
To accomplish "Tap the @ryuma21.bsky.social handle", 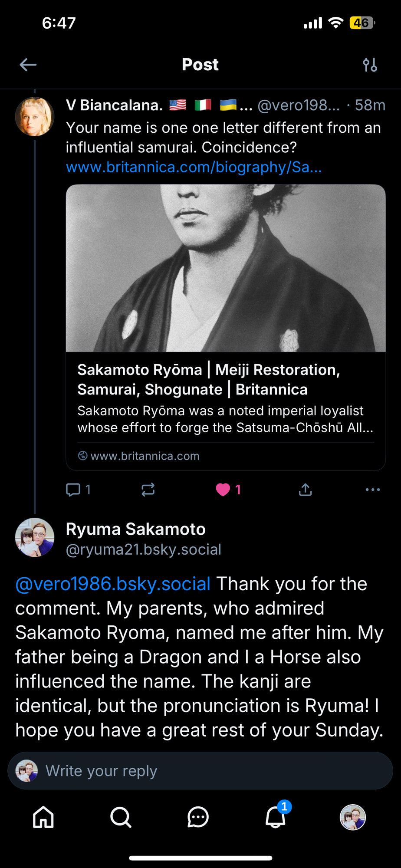I will click(x=143, y=549).
